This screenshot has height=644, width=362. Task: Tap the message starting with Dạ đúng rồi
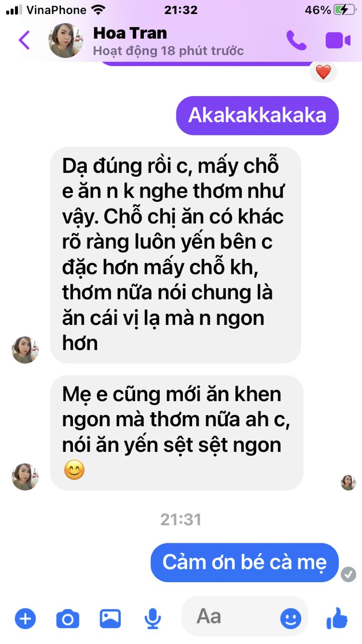click(x=176, y=255)
